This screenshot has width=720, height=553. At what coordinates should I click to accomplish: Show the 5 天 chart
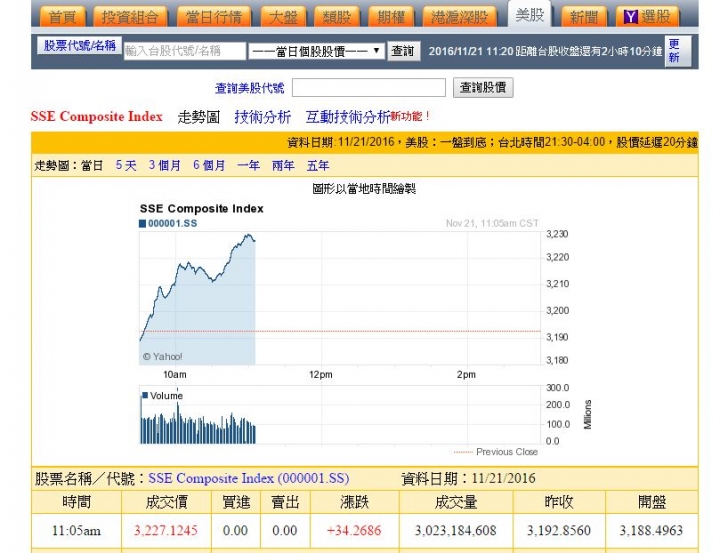pyautogui.click(x=126, y=165)
